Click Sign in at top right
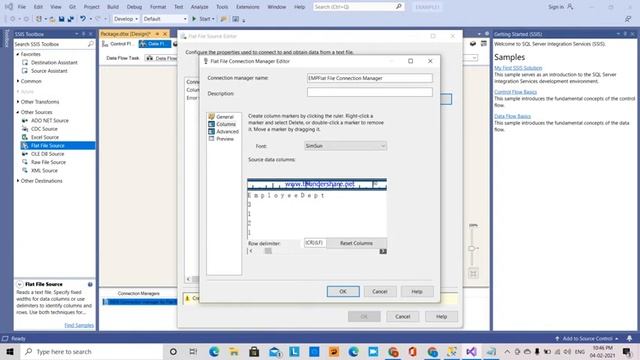 pyautogui.click(x=560, y=7)
